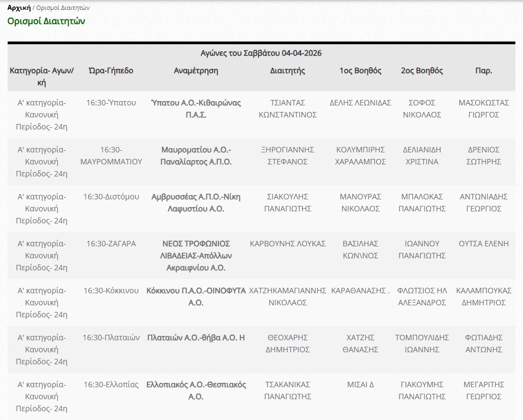Click the 1ος Βοηθός column header

(x=360, y=71)
